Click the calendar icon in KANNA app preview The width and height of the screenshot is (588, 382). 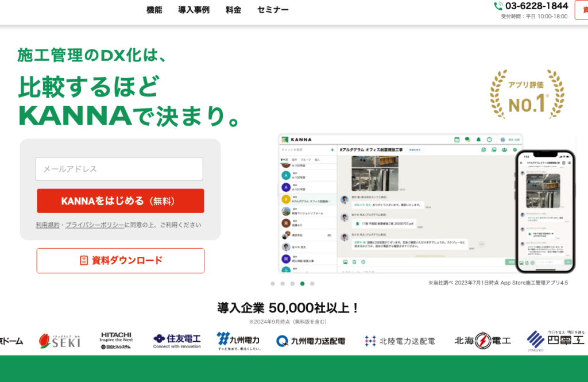coord(457,139)
